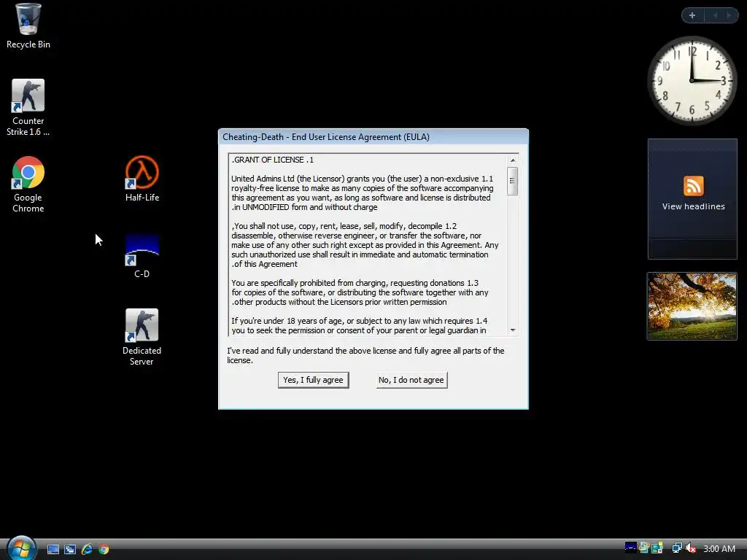The width and height of the screenshot is (747, 560).
Task: Click View headlines in the feed gadget
Action: (693, 206)
